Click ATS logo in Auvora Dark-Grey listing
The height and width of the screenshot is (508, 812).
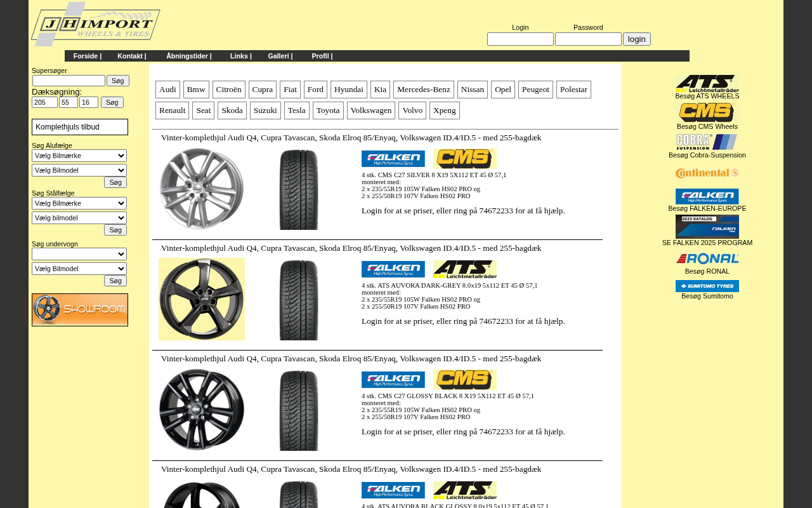[465, 269]
